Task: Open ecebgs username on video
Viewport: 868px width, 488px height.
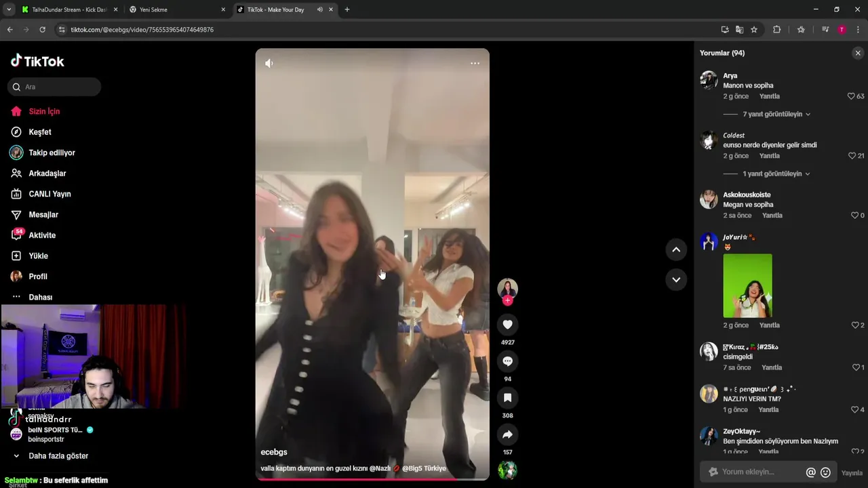Action: click(274, 452)
